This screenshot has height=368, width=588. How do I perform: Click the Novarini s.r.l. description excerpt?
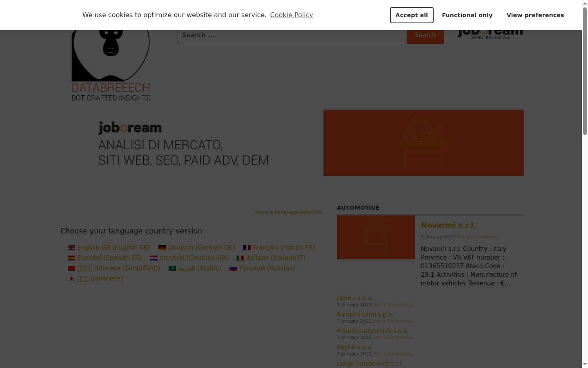469,266
